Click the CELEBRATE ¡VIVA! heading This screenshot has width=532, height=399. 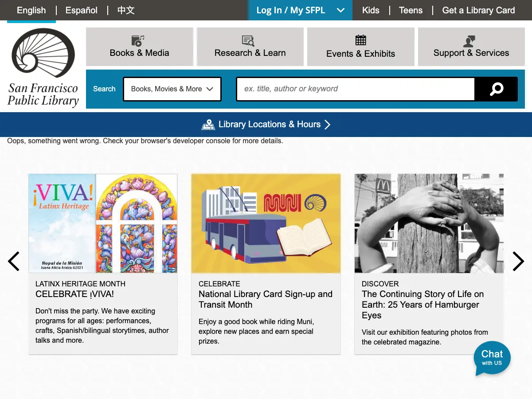(74, 294)
